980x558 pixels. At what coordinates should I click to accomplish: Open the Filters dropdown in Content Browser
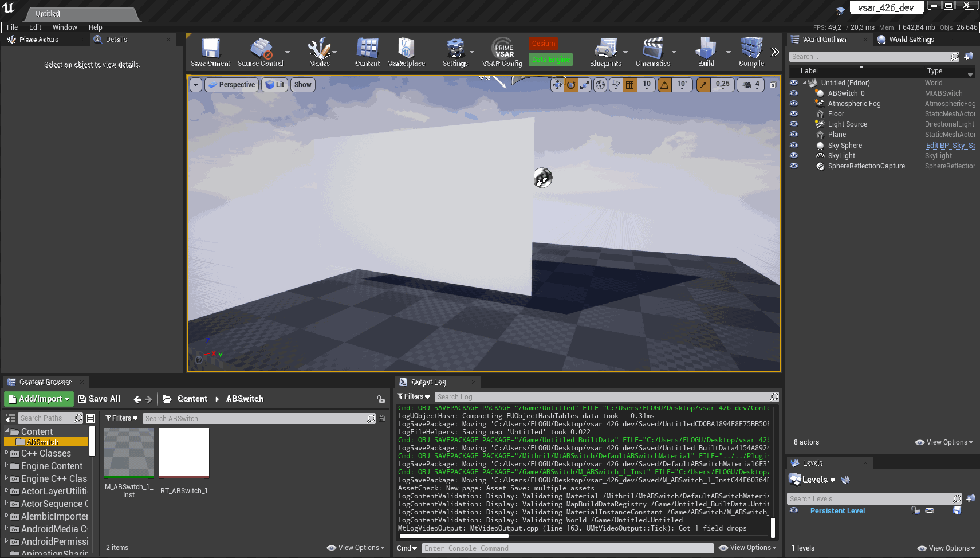(x=121, y=418)
